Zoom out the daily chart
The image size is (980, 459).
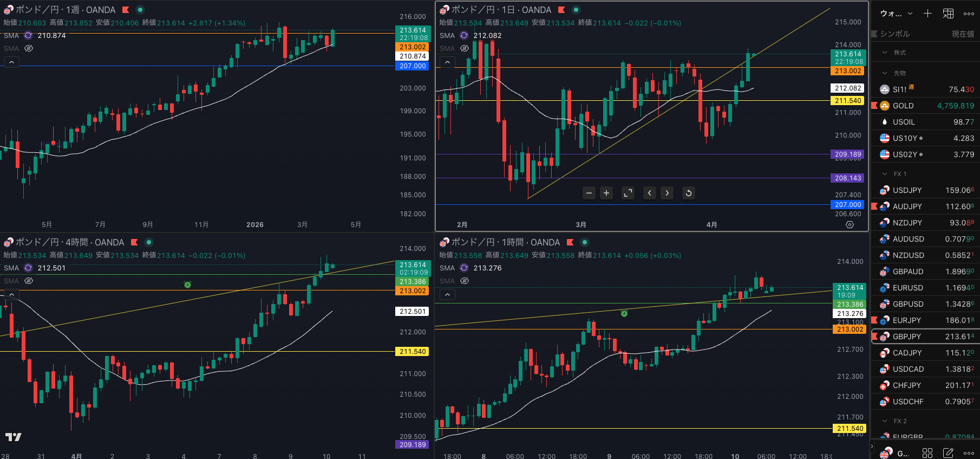[x=589, y=193]
